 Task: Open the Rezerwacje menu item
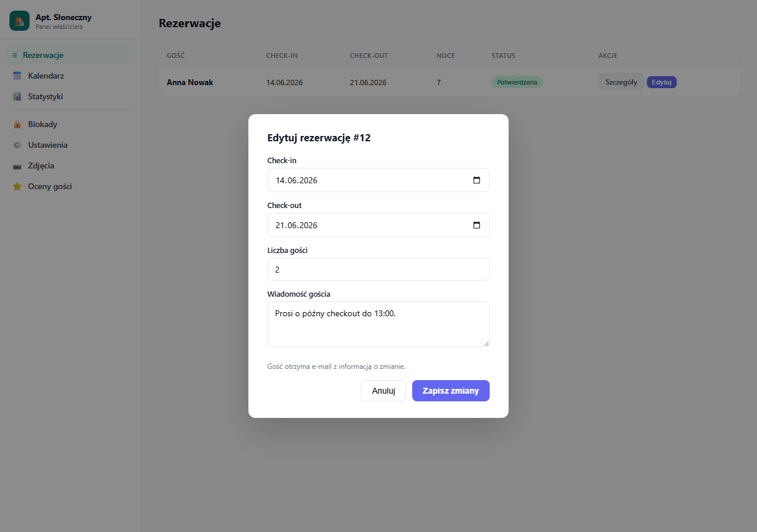pos(71,55)
